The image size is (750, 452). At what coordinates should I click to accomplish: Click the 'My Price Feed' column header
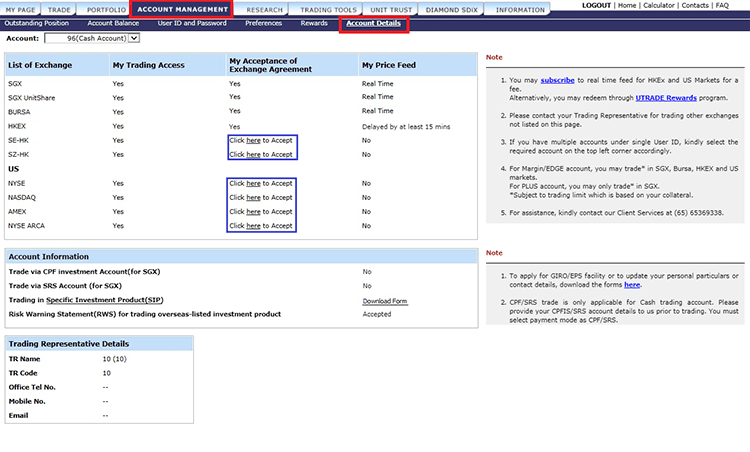389,65
